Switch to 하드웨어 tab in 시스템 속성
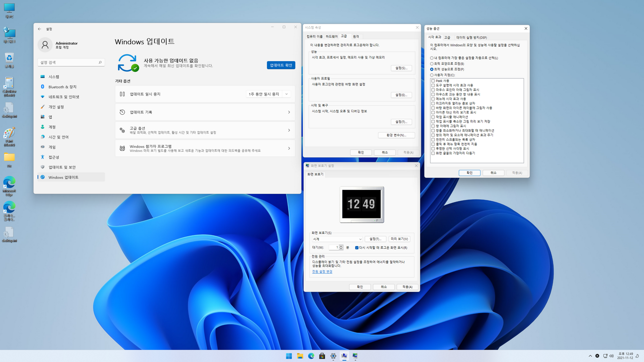The width and height of the screenshot is (644, 362). [332, 37]
